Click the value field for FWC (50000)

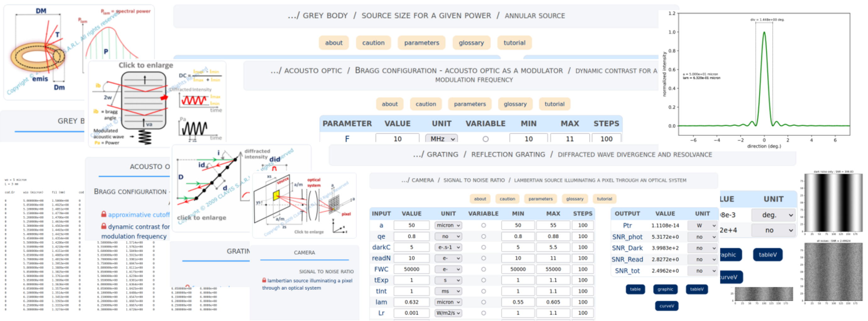tap(411, 269)
